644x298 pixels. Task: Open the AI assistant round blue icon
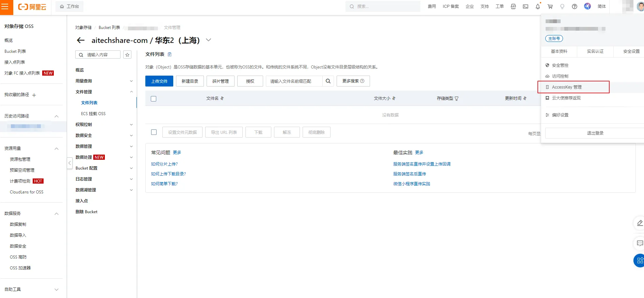pyautogui.click(x=587, y=6)
